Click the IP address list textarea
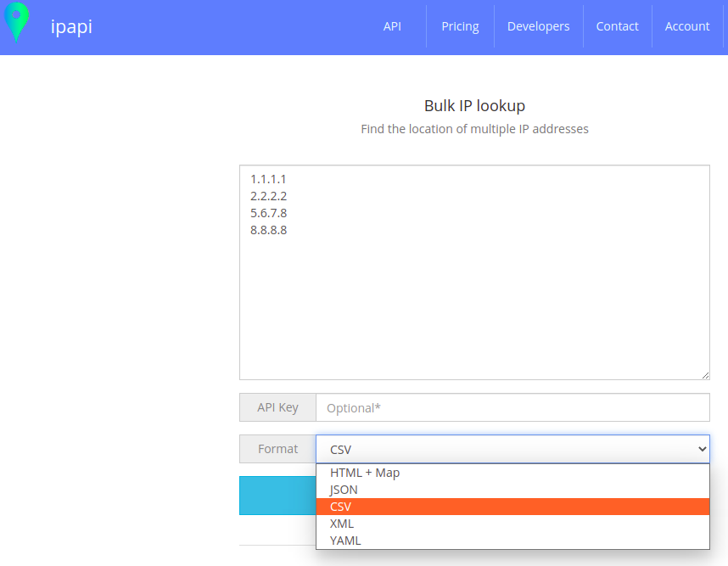This screenshot has height=566, width=728. (474, 272)
